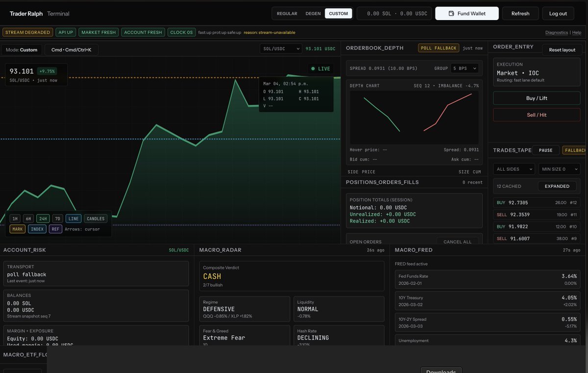Open the Diagnostics link
The height and width of the screenshot is (373, 588).
557,32
